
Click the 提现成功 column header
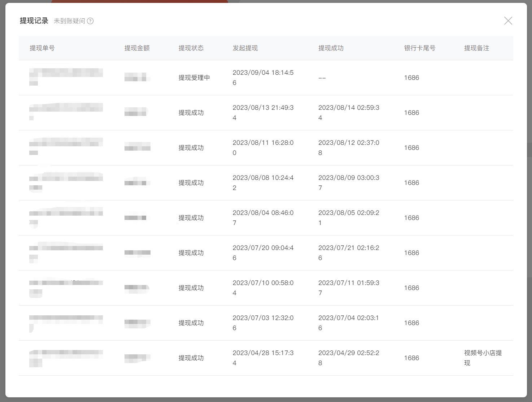[x=331, y=48]
